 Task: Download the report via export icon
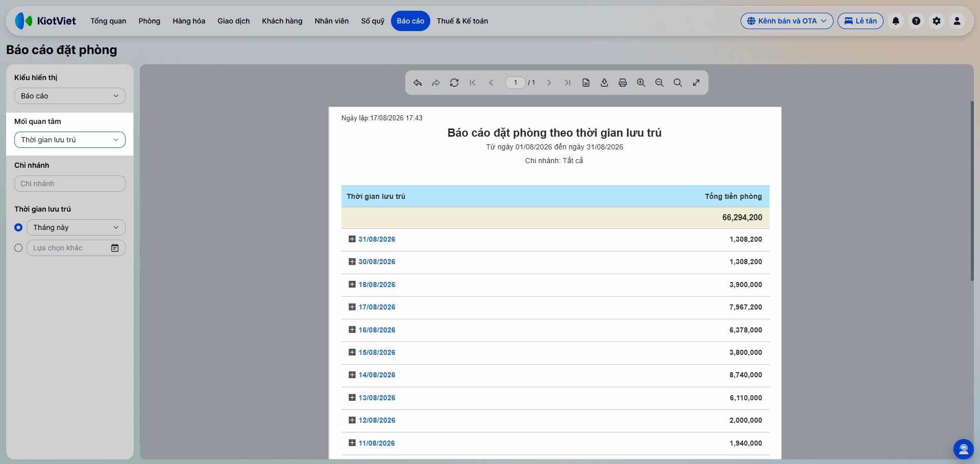604,83
